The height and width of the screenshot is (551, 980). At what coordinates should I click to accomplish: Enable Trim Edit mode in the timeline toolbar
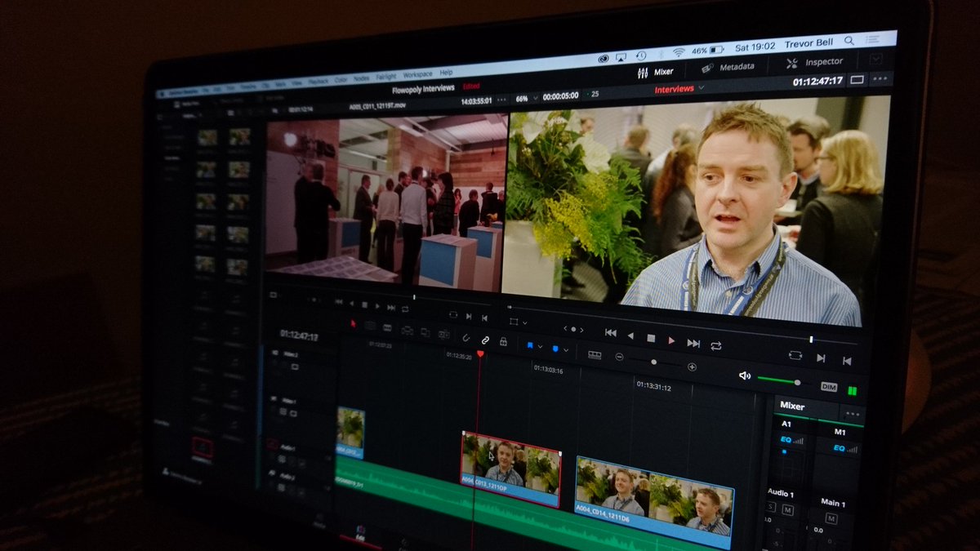[x=369, y=325]
